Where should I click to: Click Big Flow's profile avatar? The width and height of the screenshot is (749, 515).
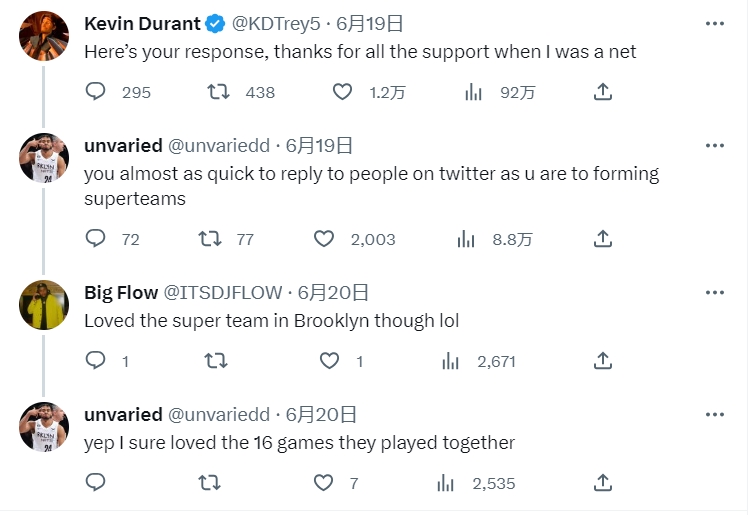point(44,305)
